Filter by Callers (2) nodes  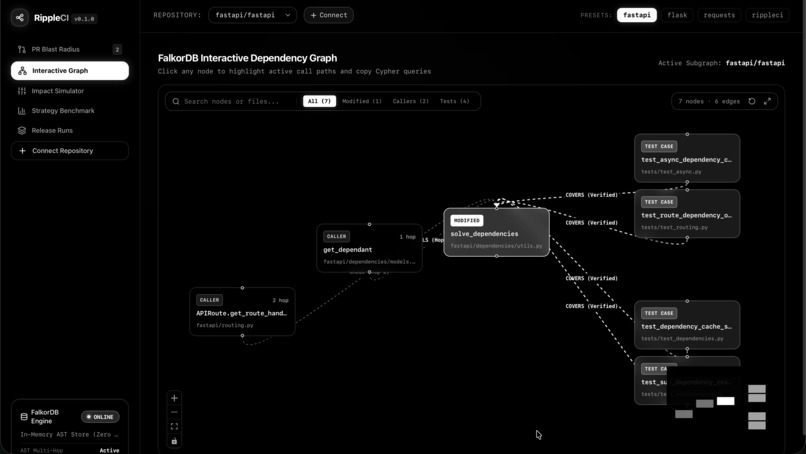410,101
